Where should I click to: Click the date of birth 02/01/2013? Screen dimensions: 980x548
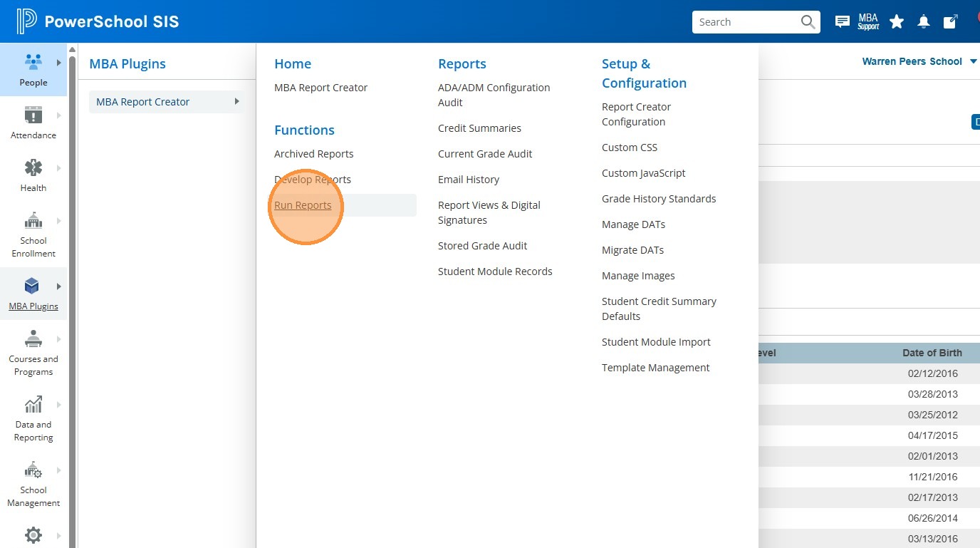[x=932, y=456]
